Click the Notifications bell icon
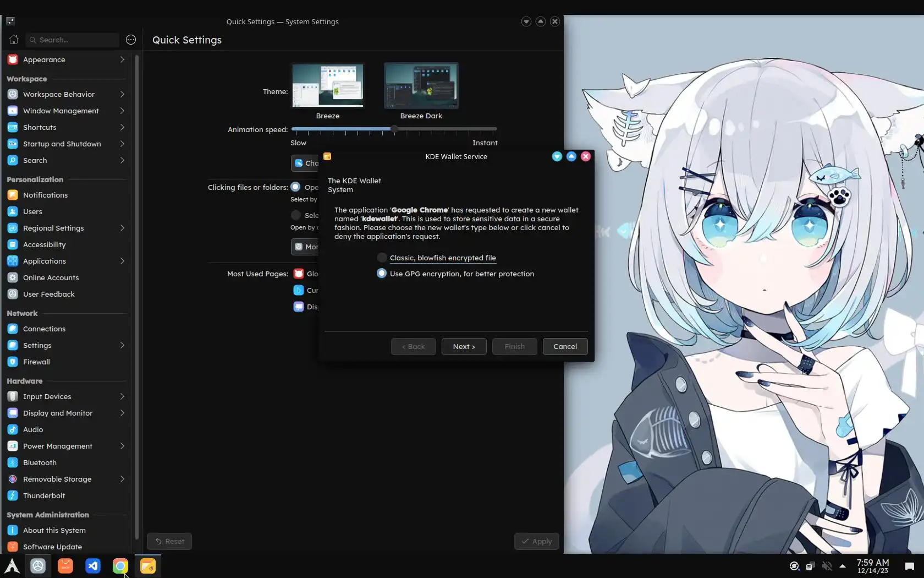The height and width of the screenshot is (578, 924). (x=13, y=195)
